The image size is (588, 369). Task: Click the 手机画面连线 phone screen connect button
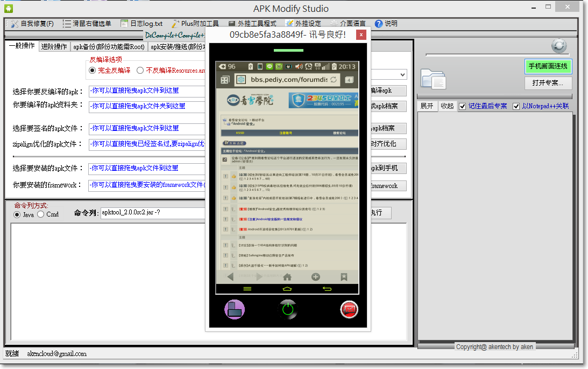548,66
